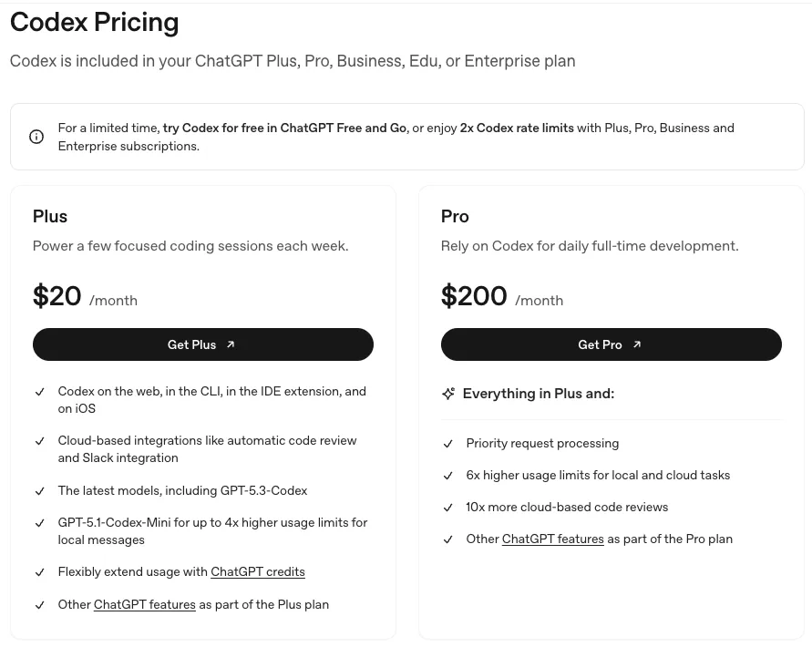Click the arrow icon on Get Plus button

(x=231, y=344)
